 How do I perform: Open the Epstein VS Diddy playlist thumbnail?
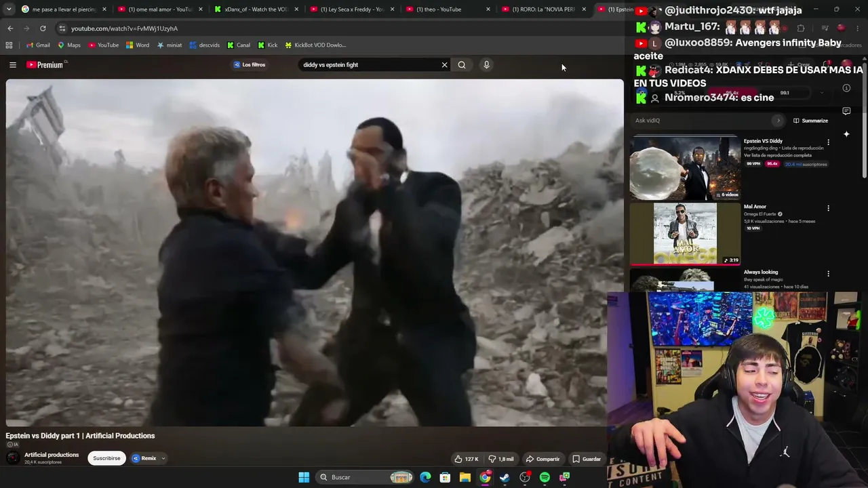685,168
